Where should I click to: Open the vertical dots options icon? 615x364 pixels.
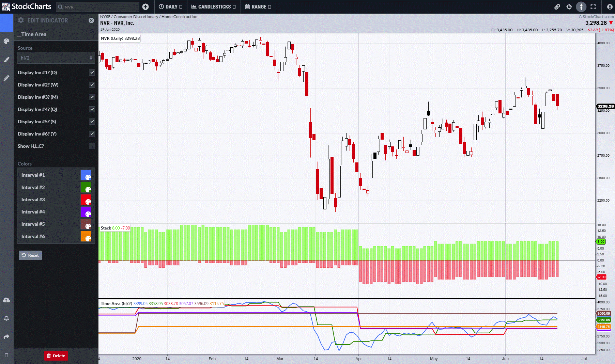[x=581, y=7]
